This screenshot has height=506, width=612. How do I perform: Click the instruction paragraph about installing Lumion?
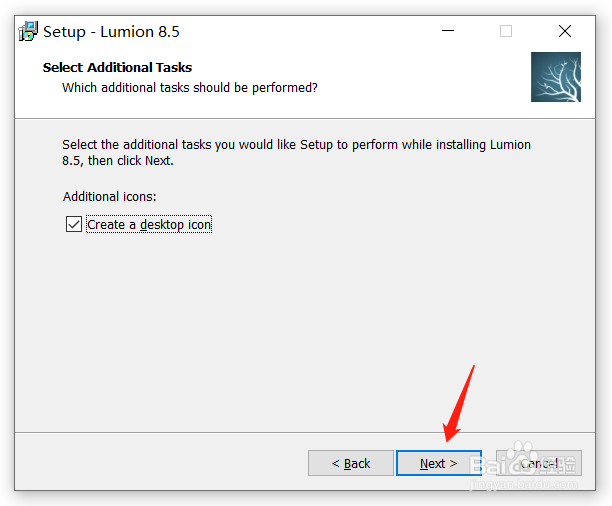[x=296, y=152]
